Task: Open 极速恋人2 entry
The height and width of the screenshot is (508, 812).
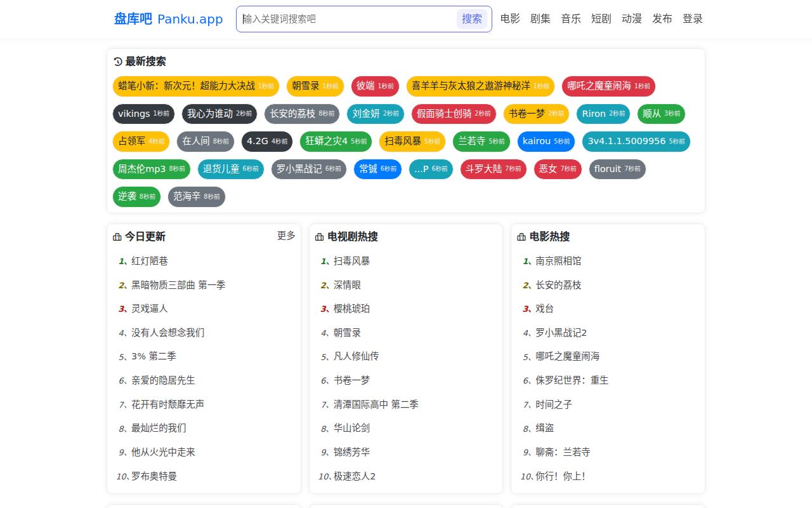Action: 355,476
